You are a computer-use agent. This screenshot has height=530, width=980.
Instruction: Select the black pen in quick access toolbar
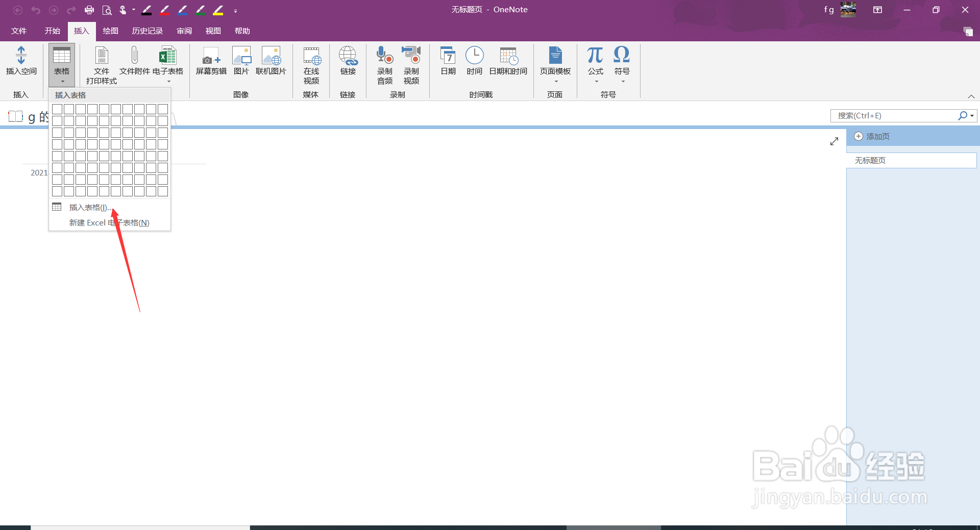coord(146,10)
